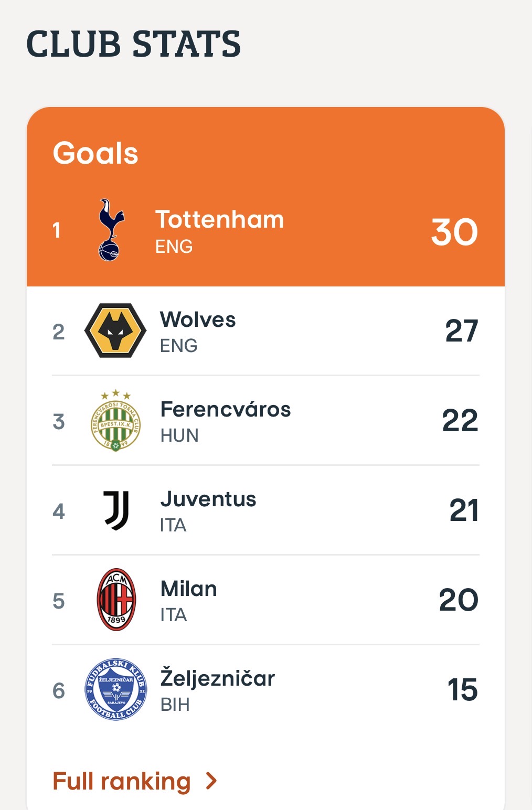Click Tottenham's 30 goals value
Viewport: 532px width, 810px height.
click(454, 232)
